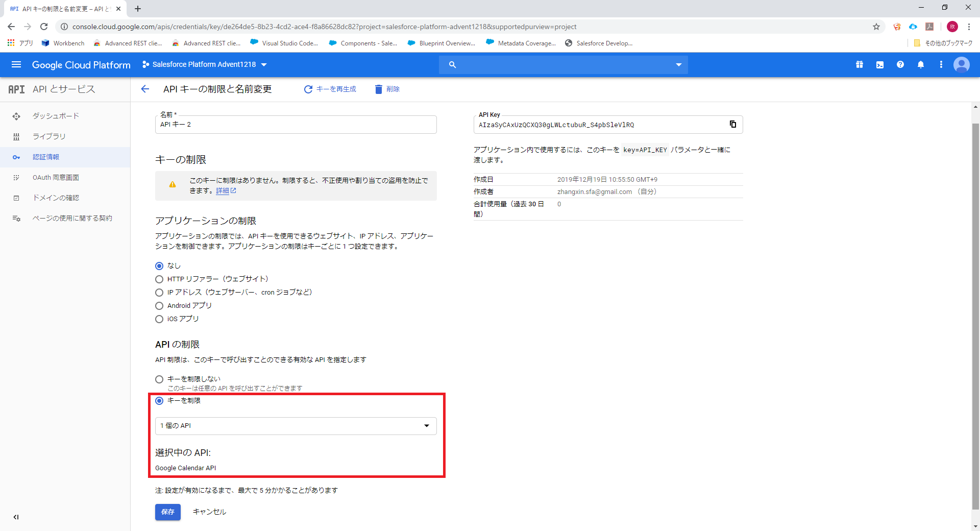Open the Workbench bookmark
Viewport: 980px width, 531px height.
(x=63, y=43)
